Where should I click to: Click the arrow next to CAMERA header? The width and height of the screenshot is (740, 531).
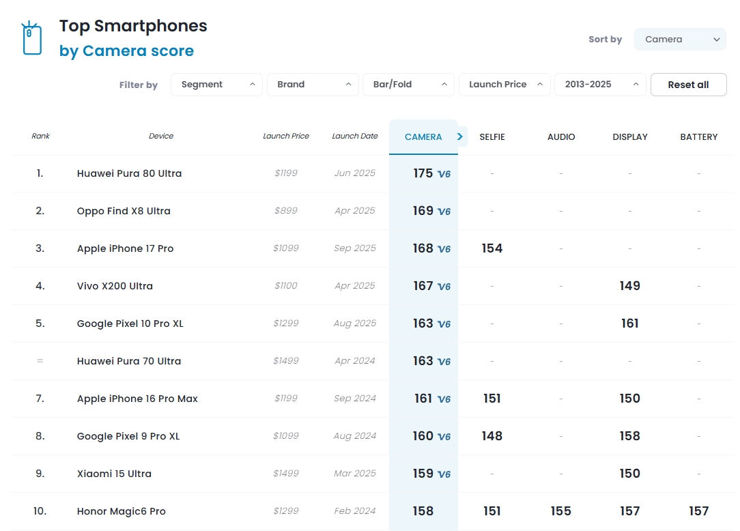[460, 136]
